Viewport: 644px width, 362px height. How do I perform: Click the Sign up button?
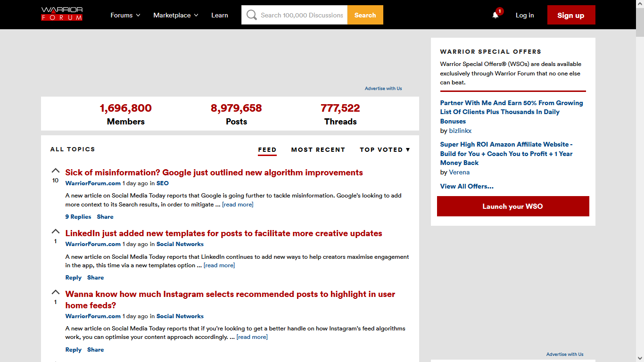[x=571, y=15]
